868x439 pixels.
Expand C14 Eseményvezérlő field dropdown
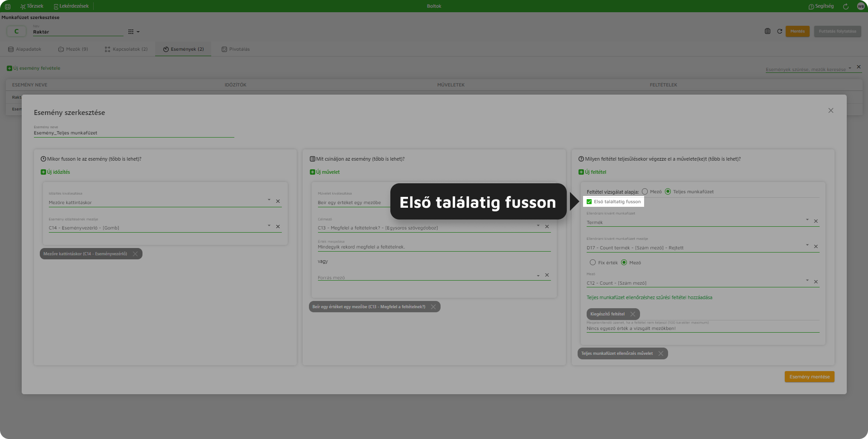click(269, 225)
